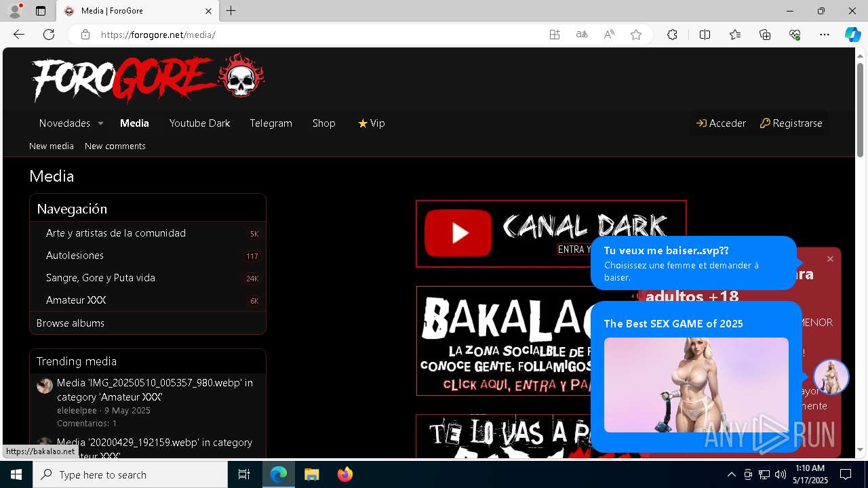This screenshot has width=868, height=488.
Task: Click the Browse albums link
Action: pos(71,323)
